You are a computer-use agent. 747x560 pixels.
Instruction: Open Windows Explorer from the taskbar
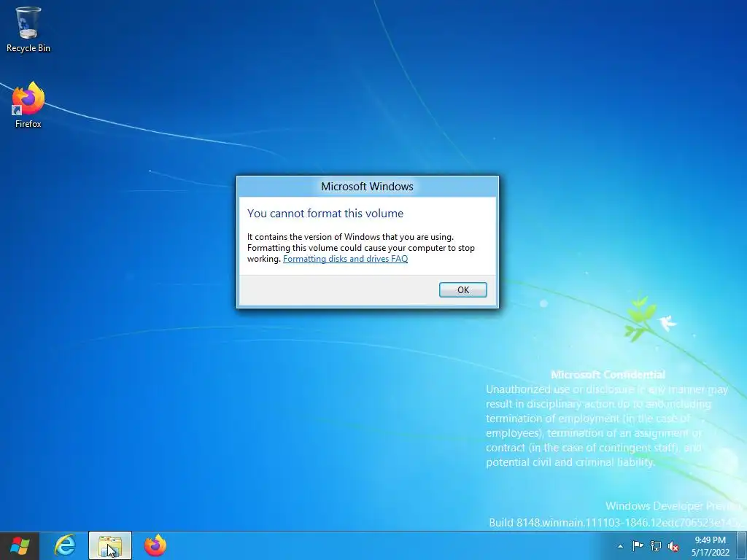110,545
